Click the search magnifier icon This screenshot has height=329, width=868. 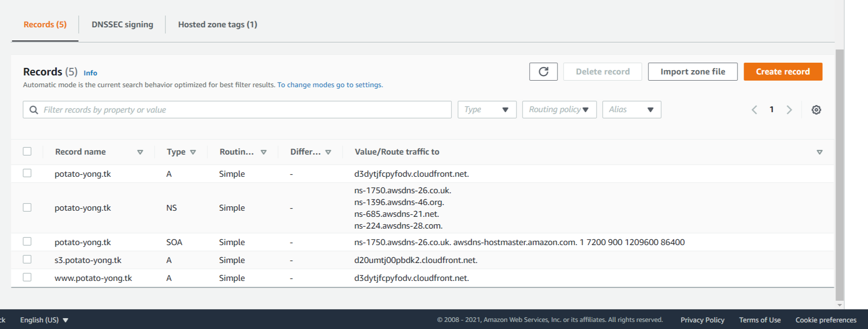point(33,110)
